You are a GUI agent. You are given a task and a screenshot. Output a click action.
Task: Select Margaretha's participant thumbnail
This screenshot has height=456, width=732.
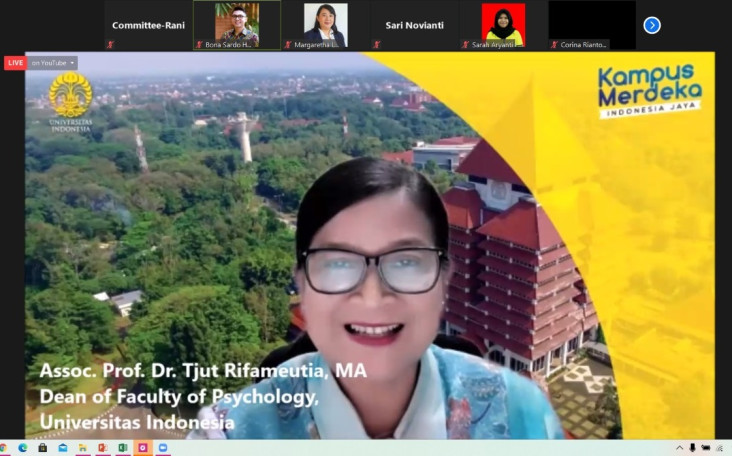click(326, 25)
